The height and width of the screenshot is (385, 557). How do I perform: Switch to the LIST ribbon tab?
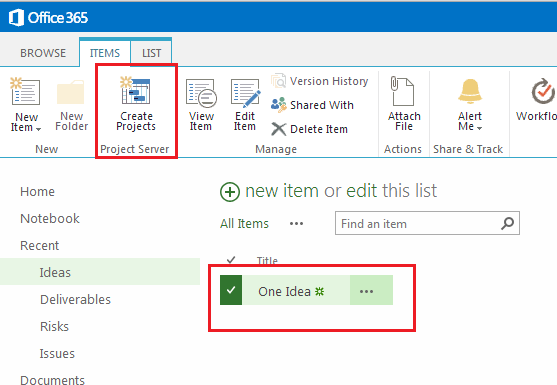point(152,53)
